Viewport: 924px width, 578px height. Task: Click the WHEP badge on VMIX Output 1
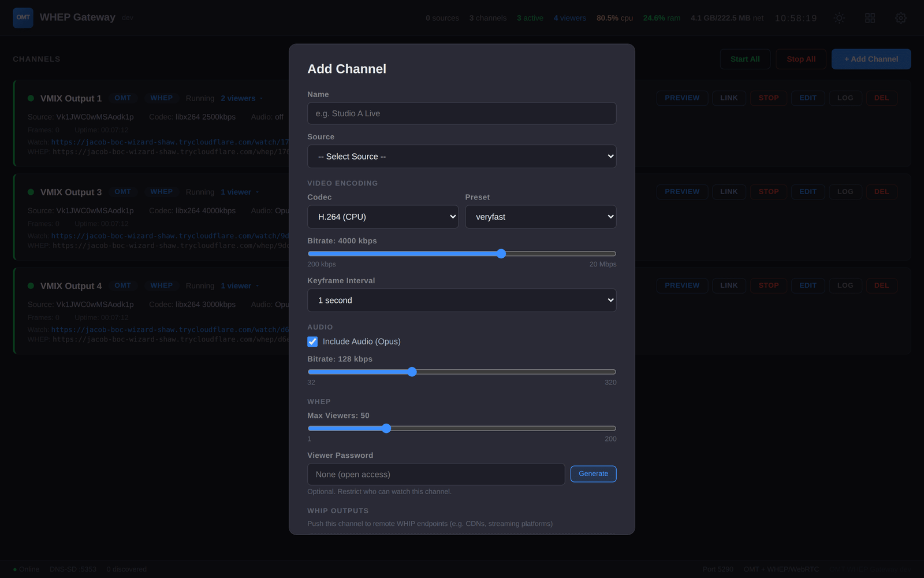coord(162,98)
